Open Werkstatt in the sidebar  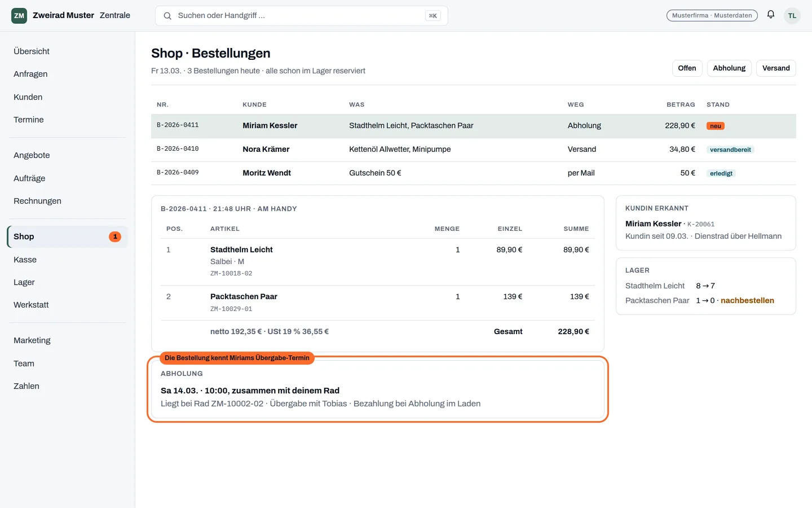[68, 305]
